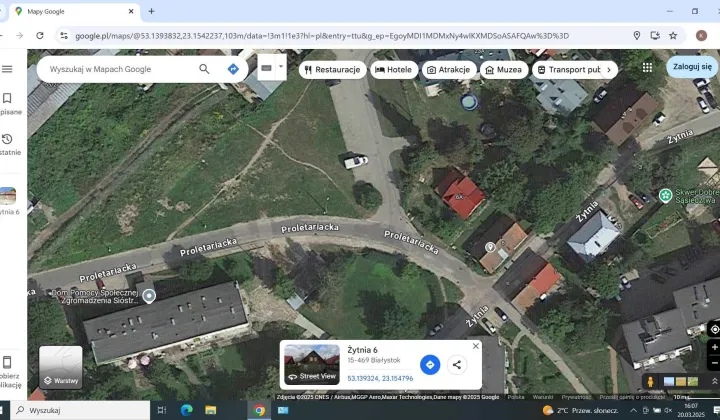Open the clock showing 16:07
Screen dimensions: 720x420
691,410
